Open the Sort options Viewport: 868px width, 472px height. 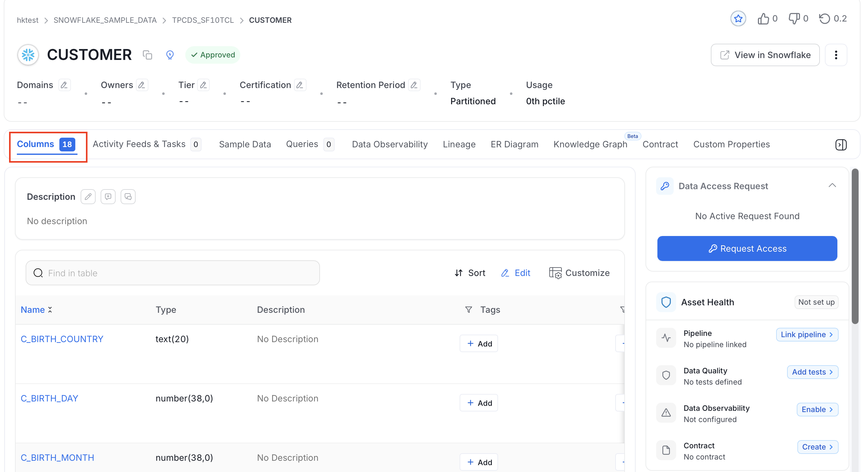pos(470,273)
